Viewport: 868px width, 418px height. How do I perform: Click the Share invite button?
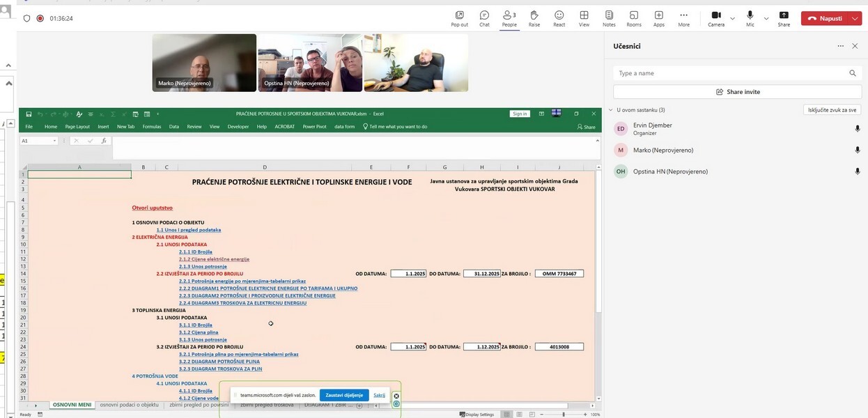[x=737, y=92]
